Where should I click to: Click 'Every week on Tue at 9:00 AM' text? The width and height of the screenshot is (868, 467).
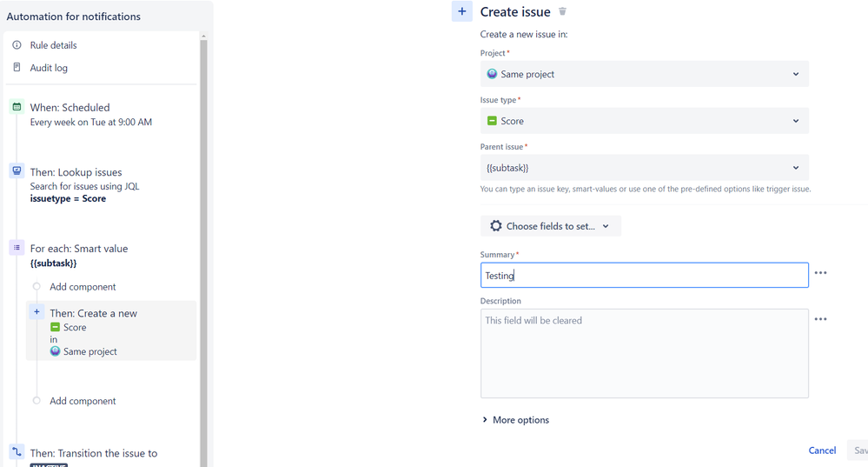[90, 123]
